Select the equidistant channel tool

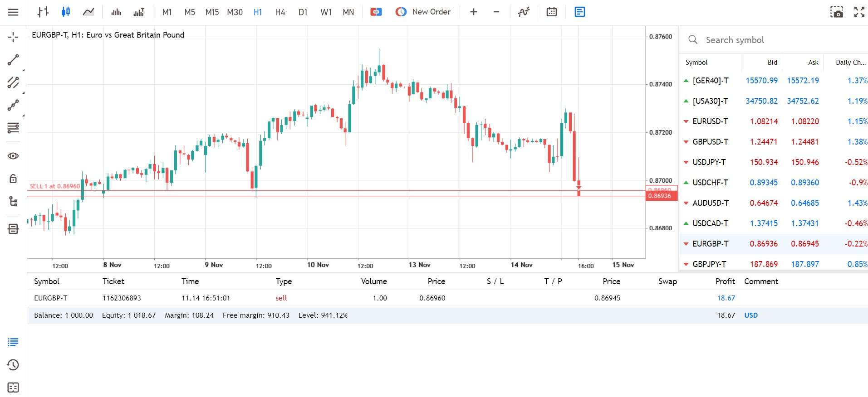click(x=13, y=82)
